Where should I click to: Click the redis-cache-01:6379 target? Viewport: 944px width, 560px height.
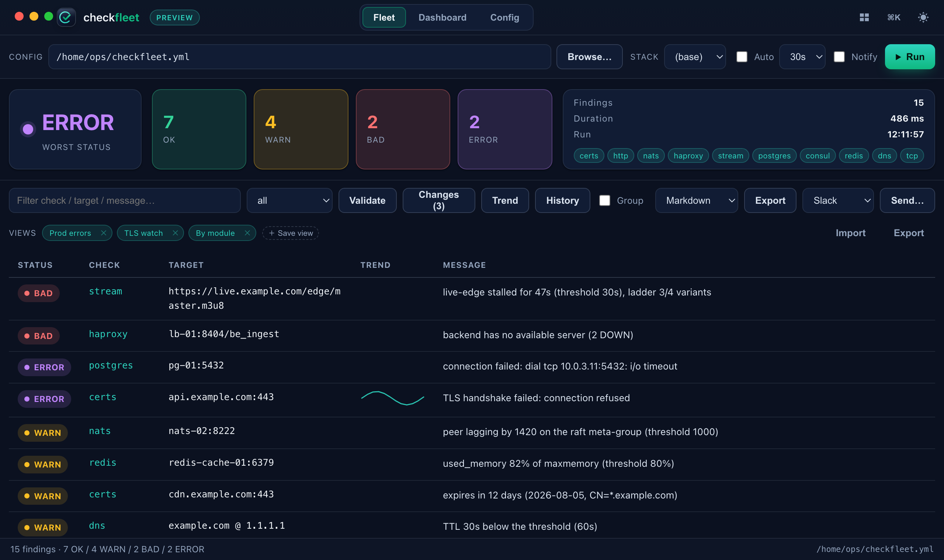pos(221,463)
